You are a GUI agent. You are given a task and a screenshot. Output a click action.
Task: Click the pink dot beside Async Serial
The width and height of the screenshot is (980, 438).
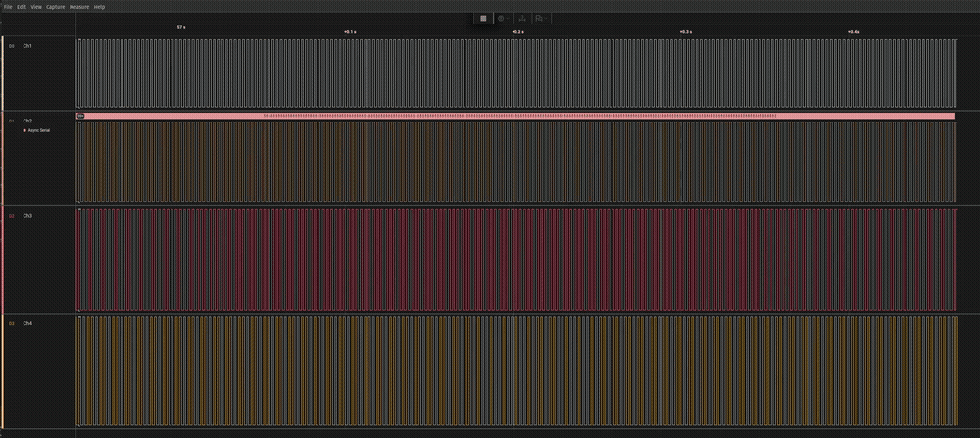click(24, 129)
